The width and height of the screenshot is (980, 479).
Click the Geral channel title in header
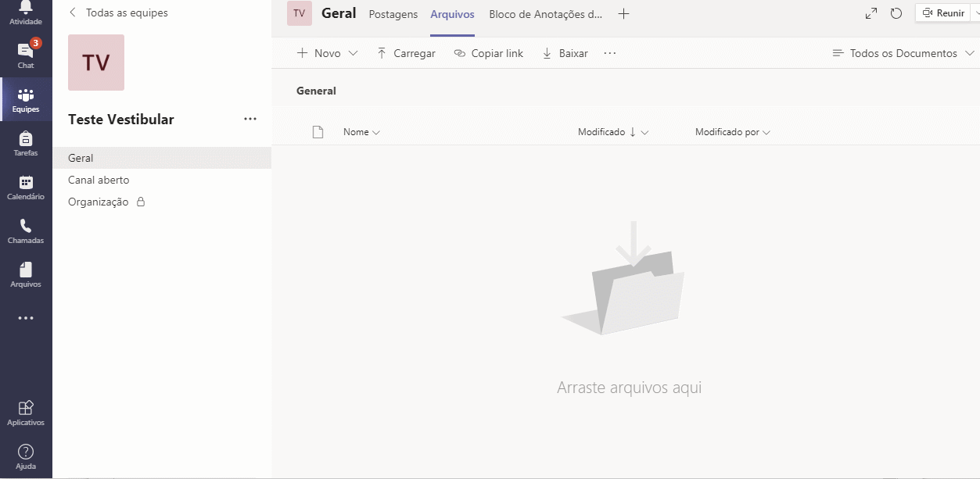coord(339,13)
